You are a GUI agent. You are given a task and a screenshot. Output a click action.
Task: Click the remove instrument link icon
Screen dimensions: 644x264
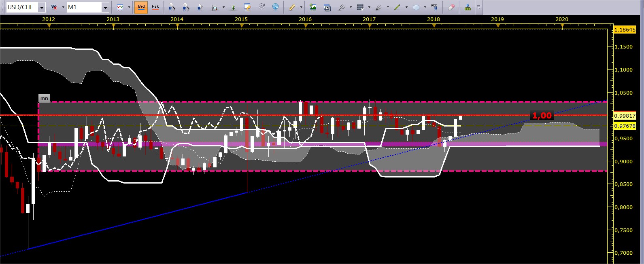tap(54, 7)
